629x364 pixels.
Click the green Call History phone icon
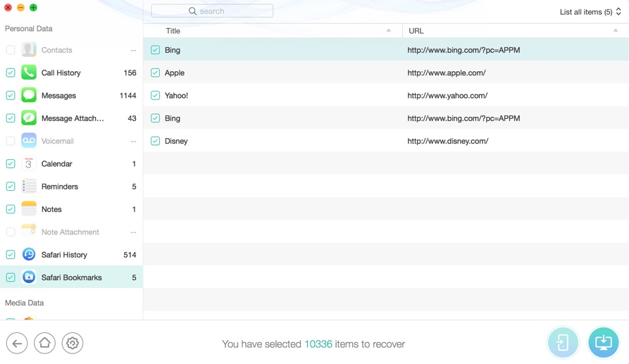pyautogui.click(x=29, y=73)
